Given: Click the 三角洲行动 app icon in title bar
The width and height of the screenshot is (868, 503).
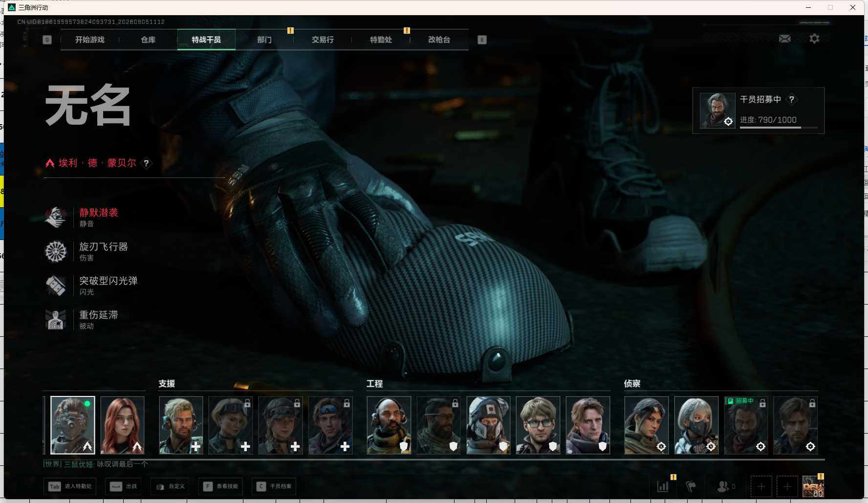Looking at the screenshot, I should point(12,7).
